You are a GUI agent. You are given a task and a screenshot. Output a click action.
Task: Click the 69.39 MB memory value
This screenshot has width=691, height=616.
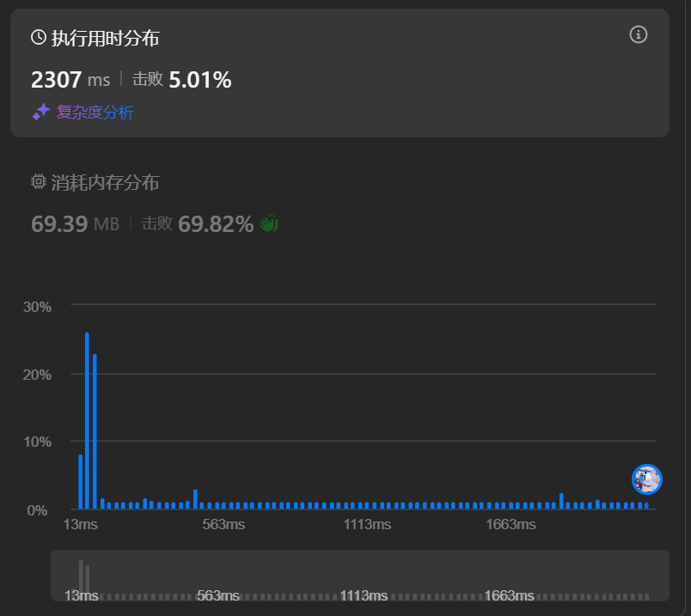75,224
